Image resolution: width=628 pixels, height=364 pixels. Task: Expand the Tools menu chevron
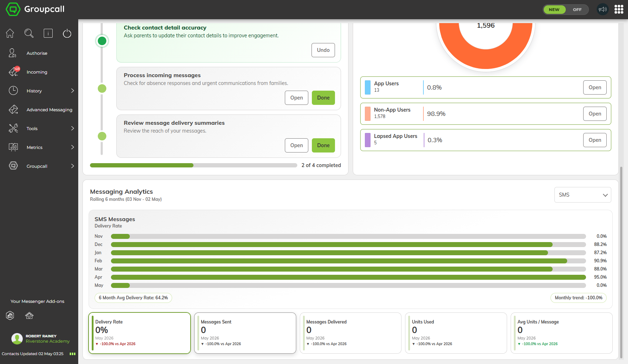[73, 128]
